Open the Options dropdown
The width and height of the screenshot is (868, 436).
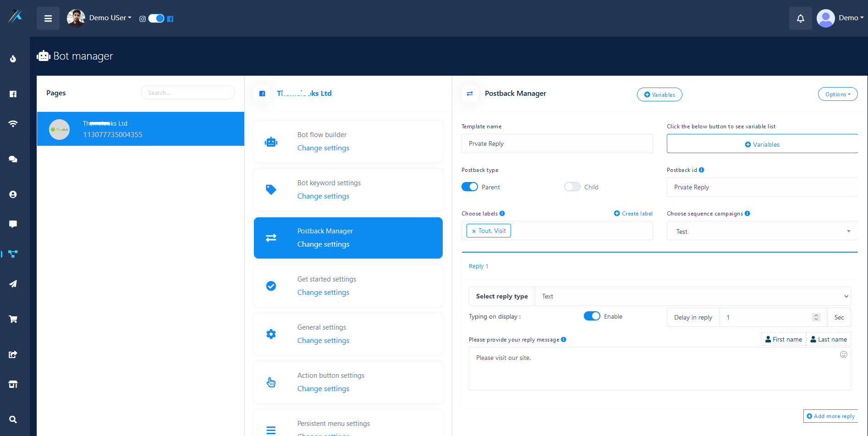tap(837, 94)
